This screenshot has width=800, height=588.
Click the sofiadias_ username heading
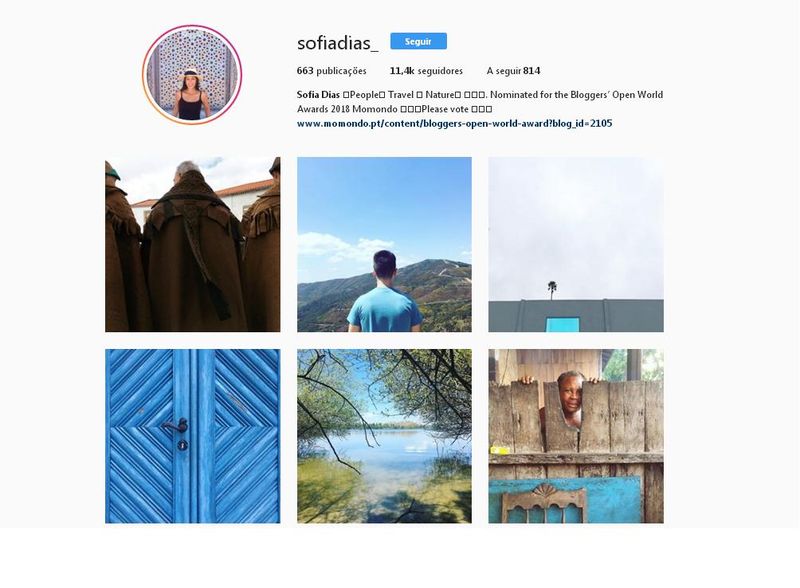click(337, 43)
